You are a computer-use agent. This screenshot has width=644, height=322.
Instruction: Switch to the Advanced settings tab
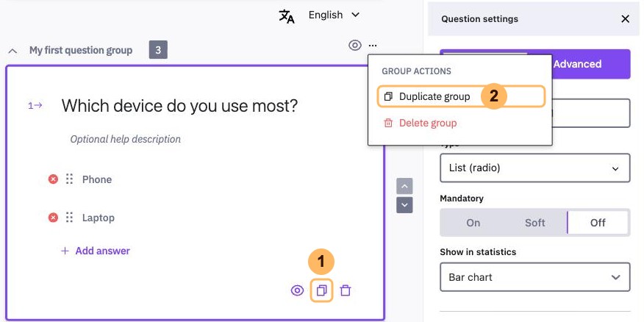point(577,64)
